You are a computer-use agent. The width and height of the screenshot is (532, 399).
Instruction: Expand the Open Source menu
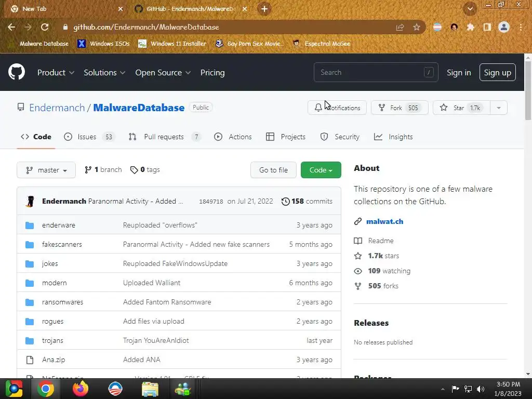coord(163,73)
